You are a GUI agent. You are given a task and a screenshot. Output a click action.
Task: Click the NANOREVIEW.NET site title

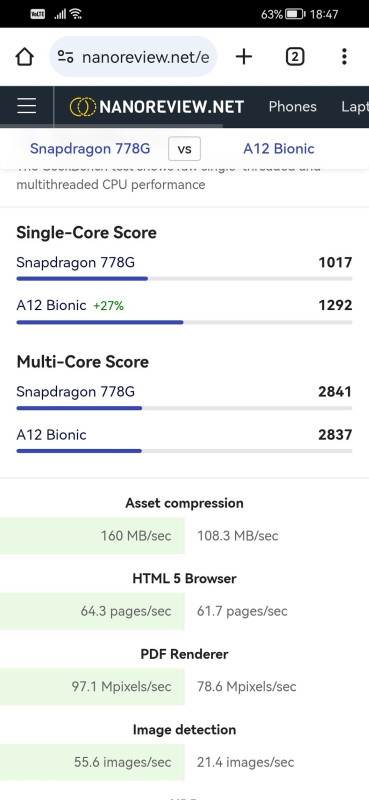click(x=172, y=107)
